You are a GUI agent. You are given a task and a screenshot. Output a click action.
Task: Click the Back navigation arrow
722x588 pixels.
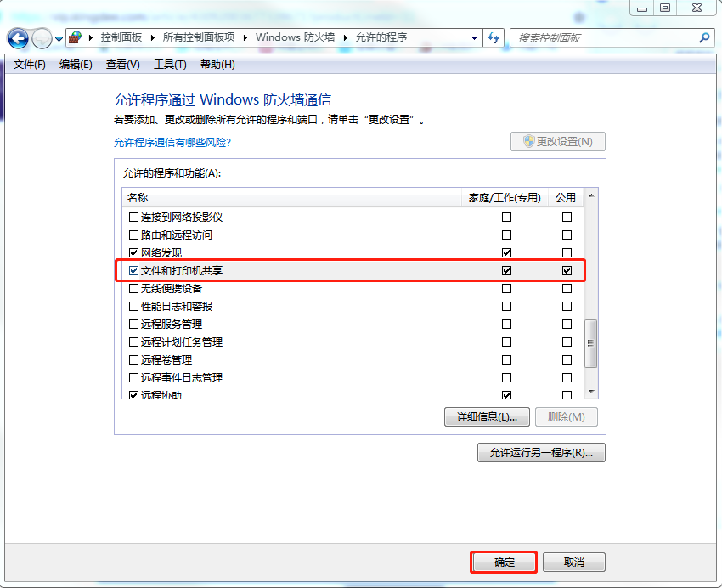tap(19, 38)
